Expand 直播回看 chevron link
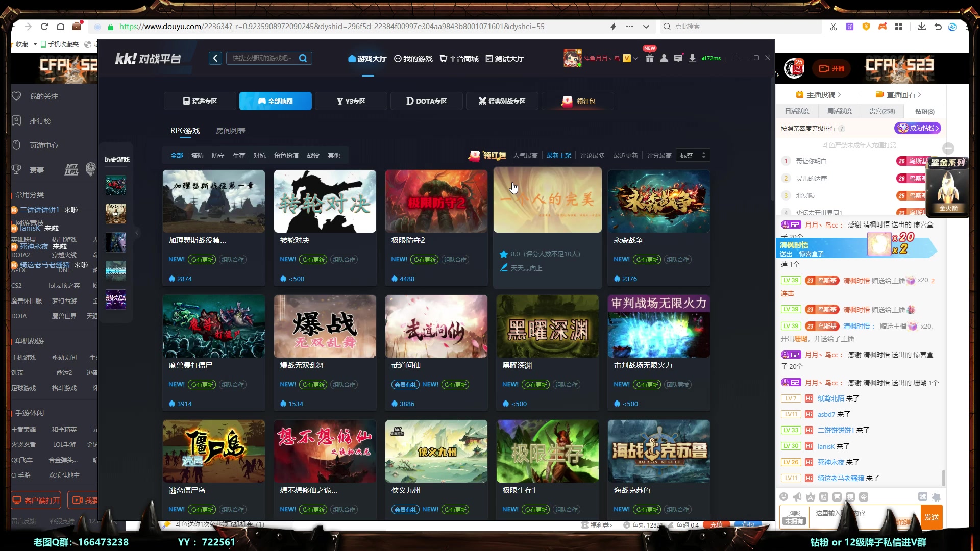 tap(898, 95)
